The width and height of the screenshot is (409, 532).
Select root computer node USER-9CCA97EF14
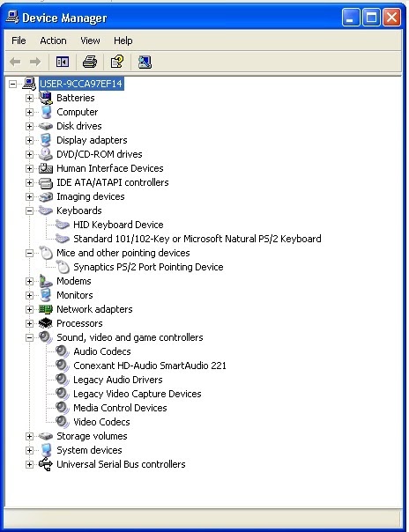tap(81, 84)
